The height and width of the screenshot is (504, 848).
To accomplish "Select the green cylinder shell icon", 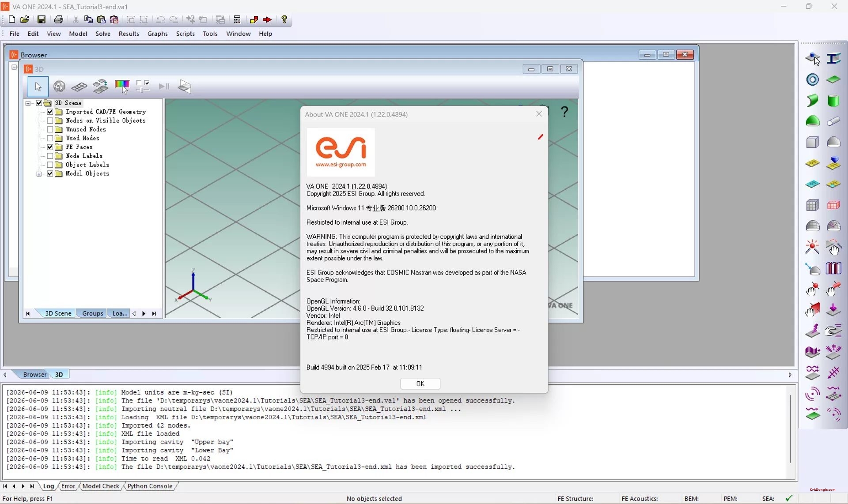I will (x=833, y=101).
